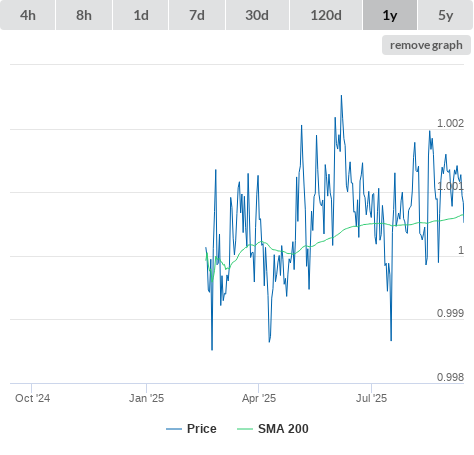
Task: Select the 30d range tab
Action: (257, 15)
